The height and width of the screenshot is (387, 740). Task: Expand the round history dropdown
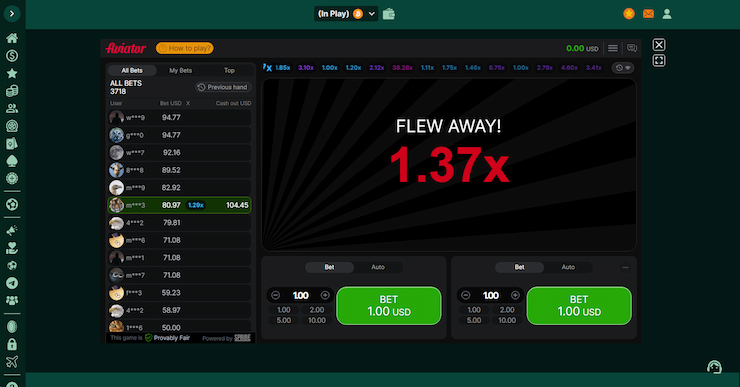coord(623,68)
